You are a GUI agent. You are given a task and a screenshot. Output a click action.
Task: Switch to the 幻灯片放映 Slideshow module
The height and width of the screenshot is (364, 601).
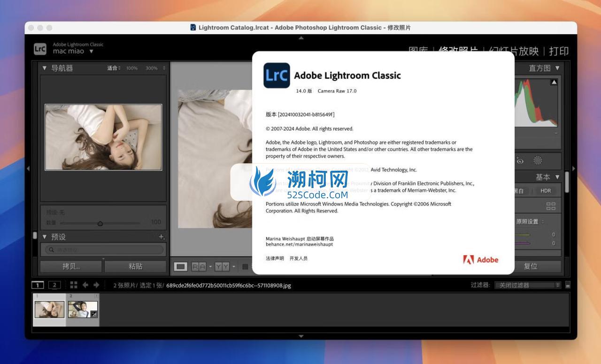pos(514,51)
